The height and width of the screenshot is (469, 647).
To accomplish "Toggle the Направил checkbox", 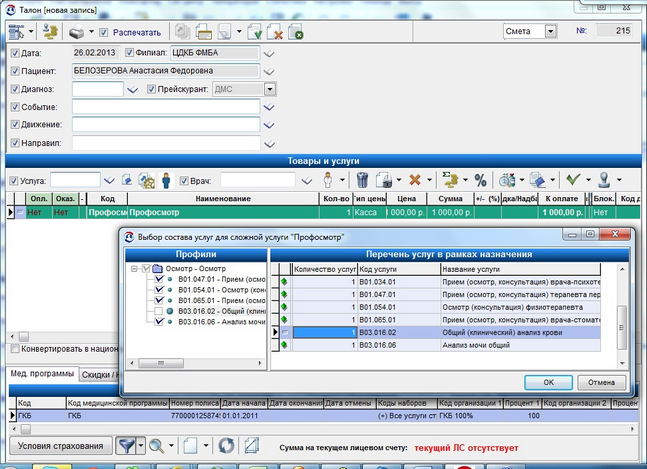I will (15, 143).
